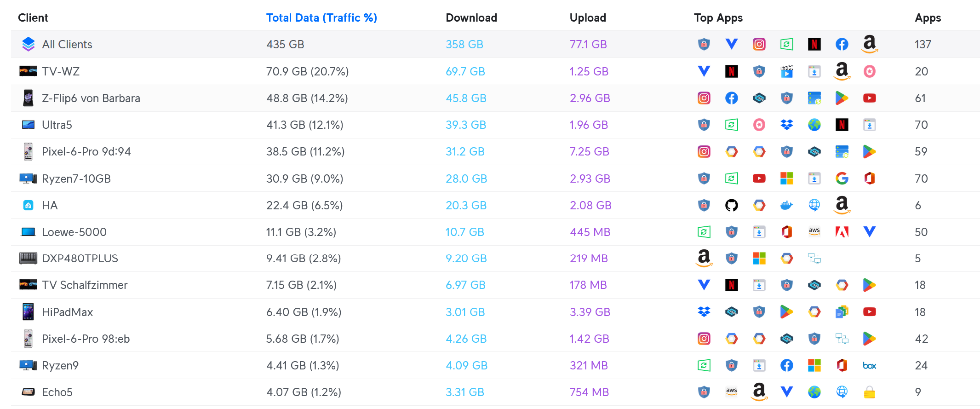Click the Instagram icon in All Clients row
The height and width of the screenshot is (409, 980).
(x=759, y=44)
